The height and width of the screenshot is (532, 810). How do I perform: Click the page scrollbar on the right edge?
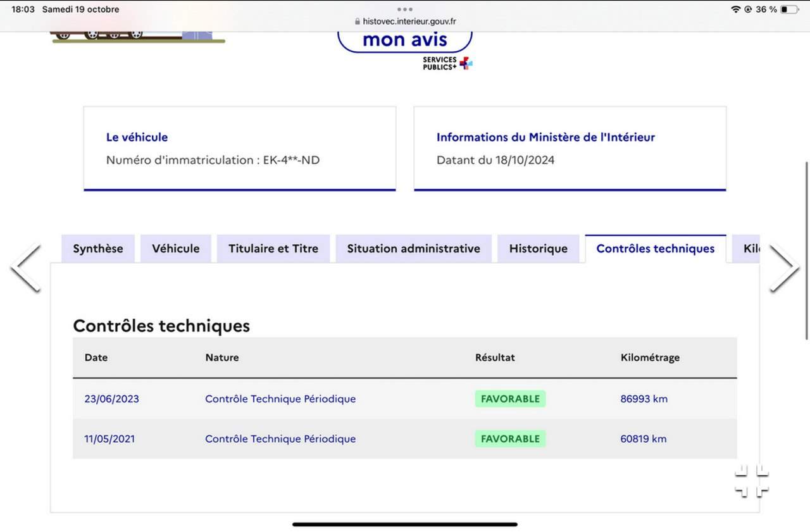(x=806, y=253)
